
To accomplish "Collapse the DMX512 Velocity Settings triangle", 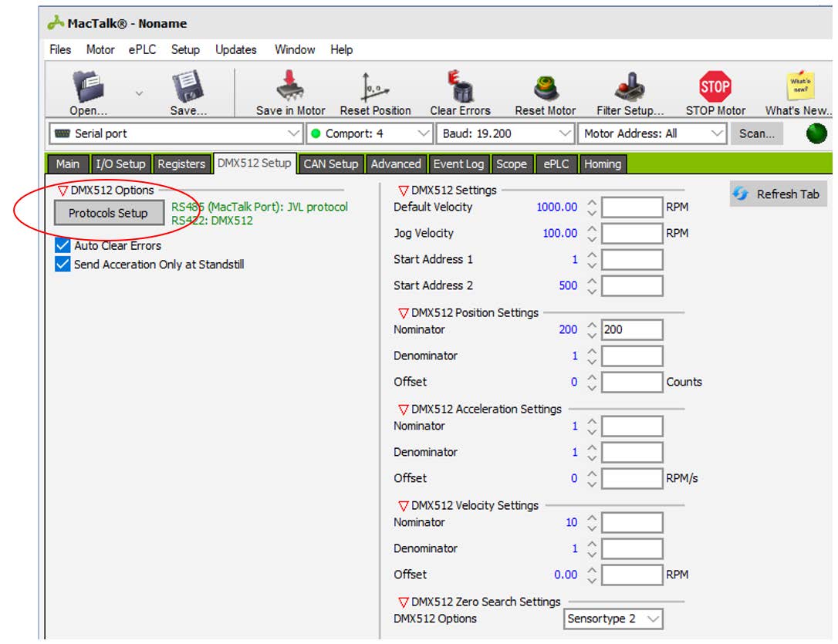I will pyautogui.click(x=404, y=506).
